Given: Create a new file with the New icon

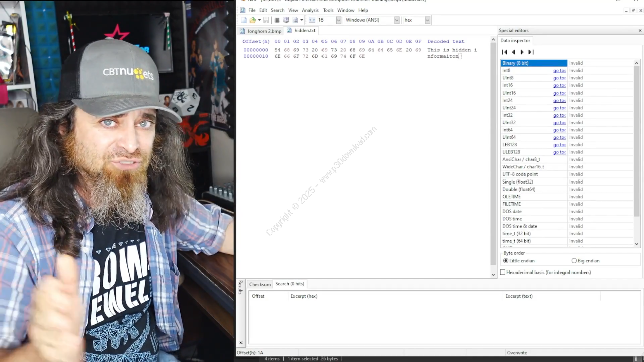Looking at the screenshot, I should coord(244,20).
